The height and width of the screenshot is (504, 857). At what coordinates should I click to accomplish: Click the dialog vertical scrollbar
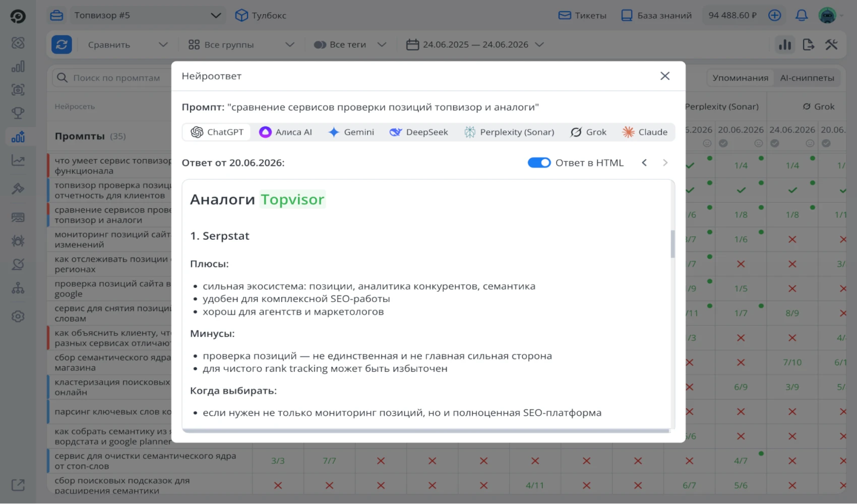(x=672, y=244)
